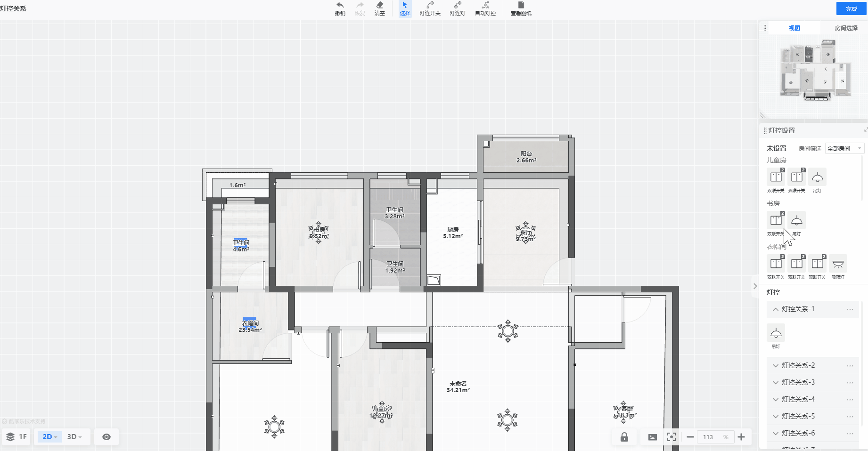Toggle the eye visibility button
The height and width of the screenshot is (451, 868).
point(106,437)
